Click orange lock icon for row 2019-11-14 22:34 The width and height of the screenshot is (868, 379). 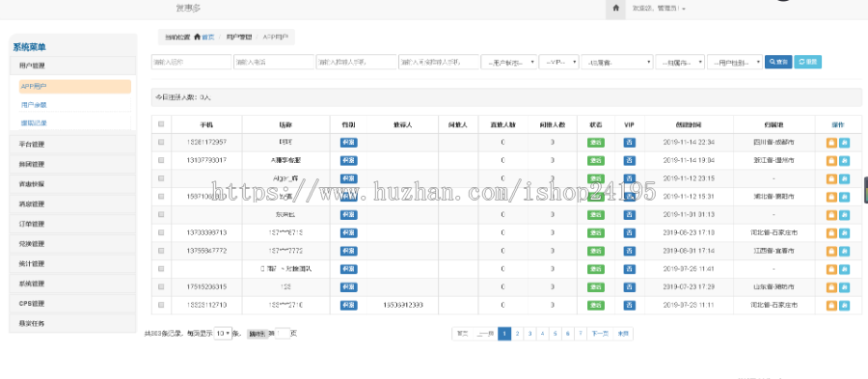831,143
